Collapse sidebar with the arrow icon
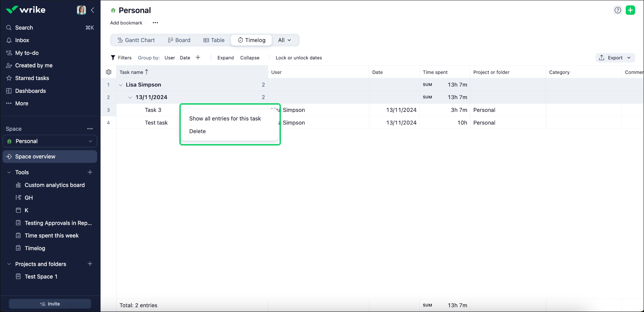Viewport: 644px width, 312px height. click(x=93, y=10)
